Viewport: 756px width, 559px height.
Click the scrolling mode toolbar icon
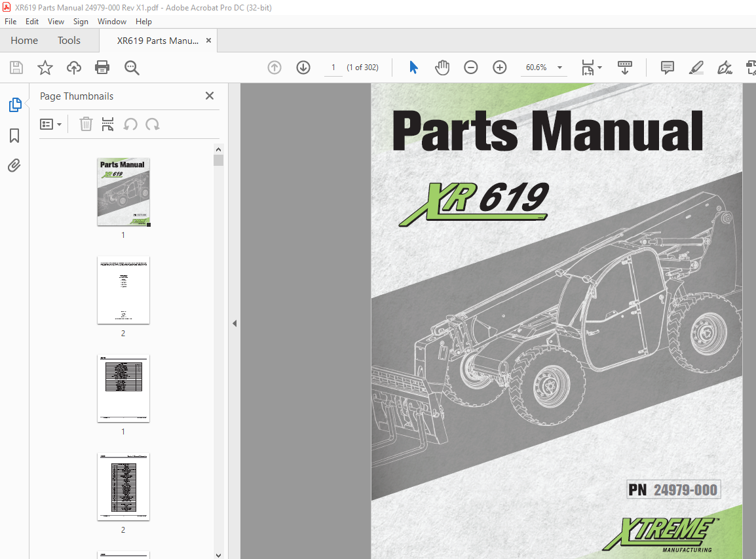tap(625, 67)
